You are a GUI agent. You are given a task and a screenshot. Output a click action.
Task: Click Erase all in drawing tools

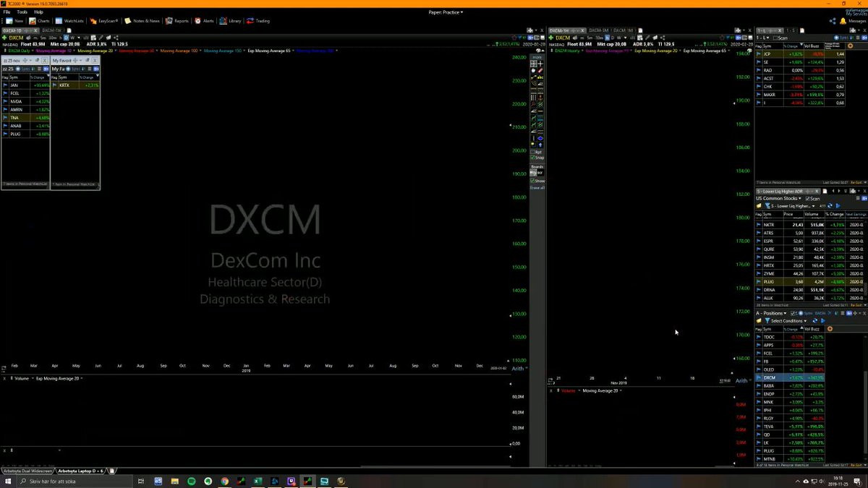pos(537,187)
